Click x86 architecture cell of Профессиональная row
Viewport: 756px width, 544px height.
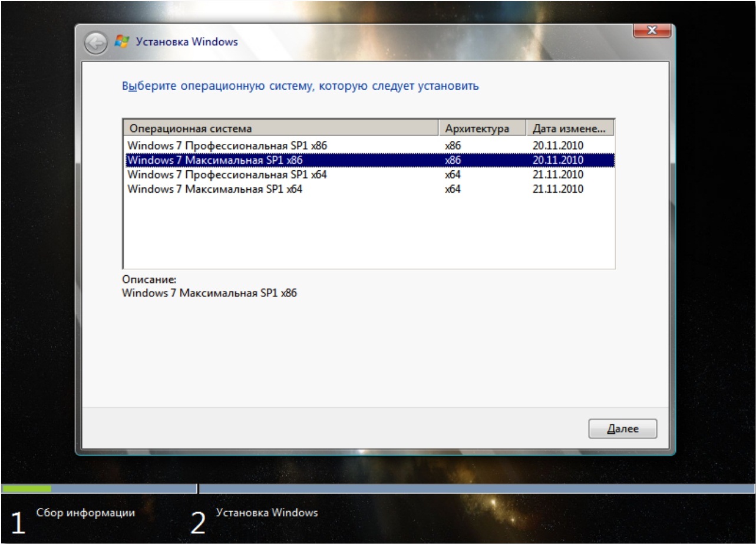[453, 145]
